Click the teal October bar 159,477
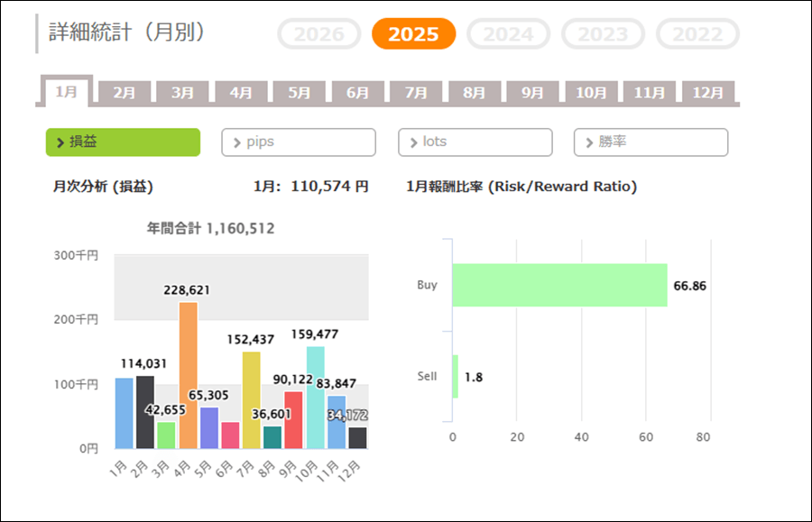812x522 pixels. 316,397
